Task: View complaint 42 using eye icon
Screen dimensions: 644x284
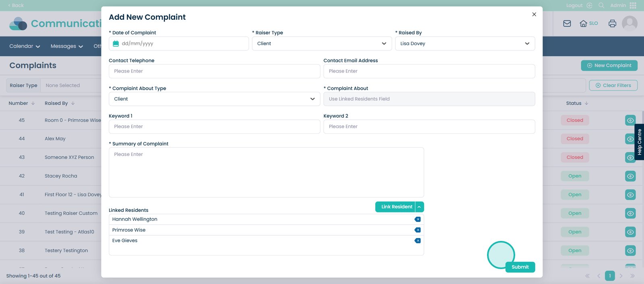Action: [x=630, y=176]
